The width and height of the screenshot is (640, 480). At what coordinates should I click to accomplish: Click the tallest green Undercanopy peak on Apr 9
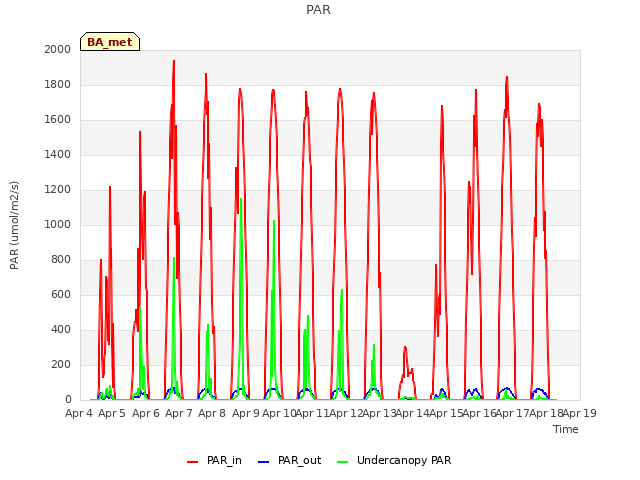241,199
